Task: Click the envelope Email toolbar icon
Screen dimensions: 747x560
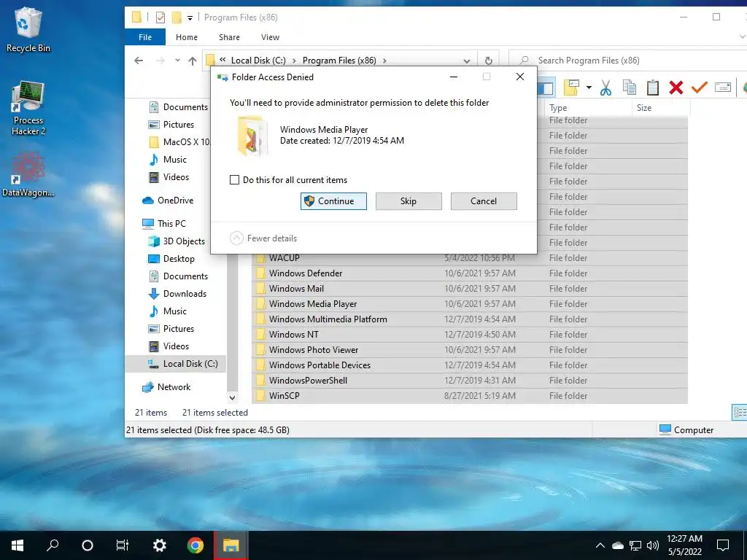Action: 723,87
